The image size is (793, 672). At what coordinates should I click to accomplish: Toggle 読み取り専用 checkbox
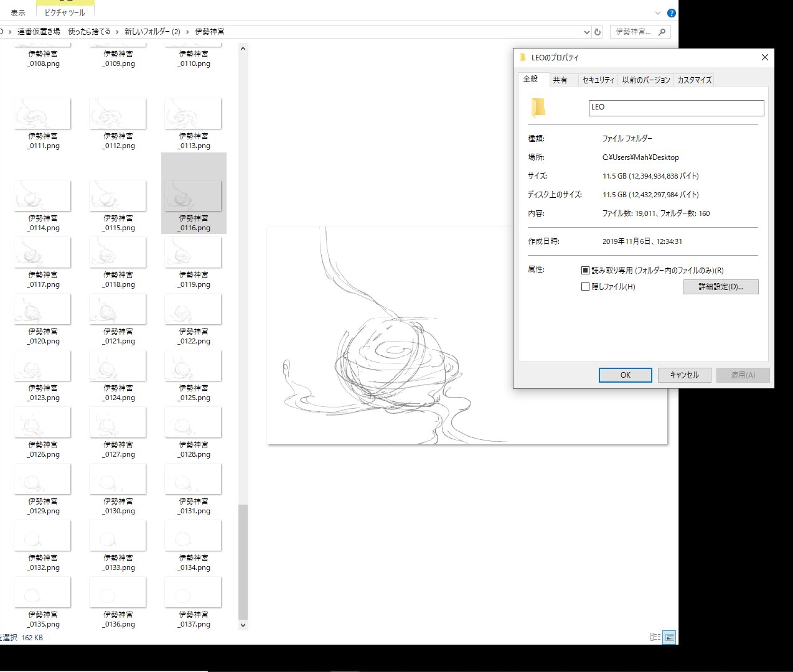coord(585,271)
